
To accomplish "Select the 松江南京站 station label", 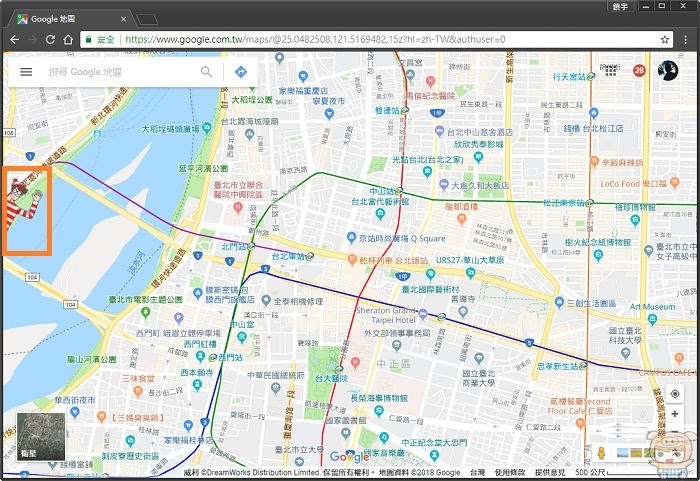I will pos(563,203).
